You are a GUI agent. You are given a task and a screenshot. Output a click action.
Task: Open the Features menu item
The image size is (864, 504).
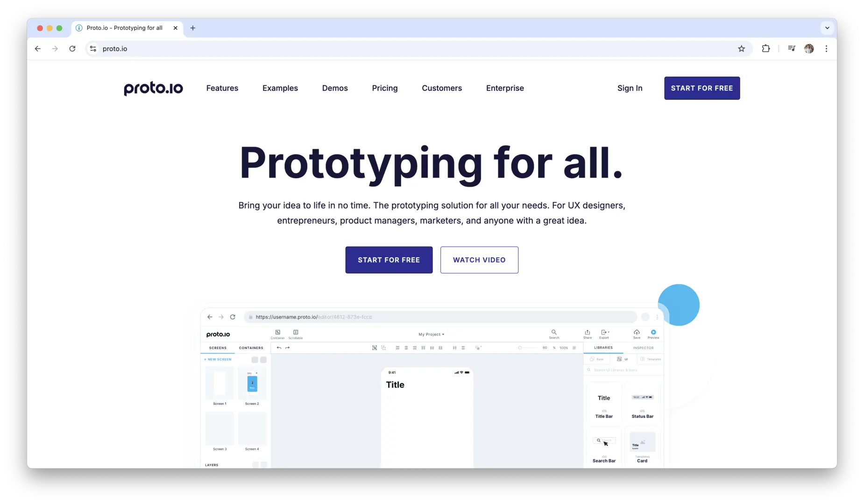click(222, 88)
